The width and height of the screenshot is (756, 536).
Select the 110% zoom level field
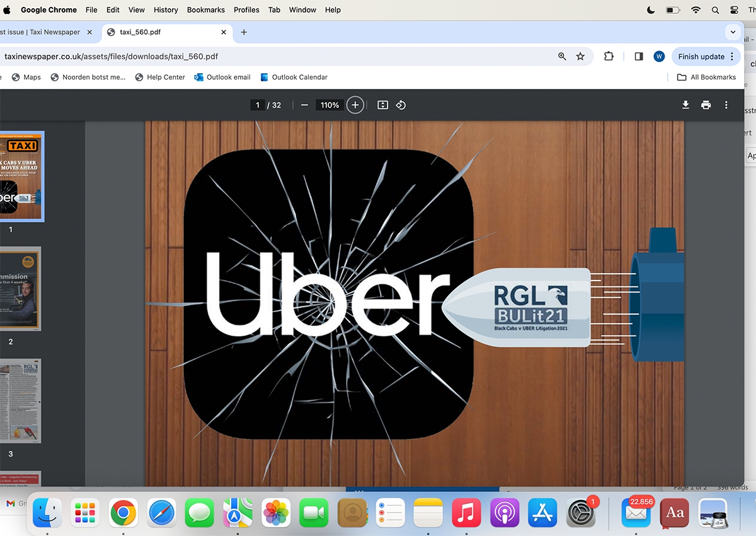pos(329,105)
